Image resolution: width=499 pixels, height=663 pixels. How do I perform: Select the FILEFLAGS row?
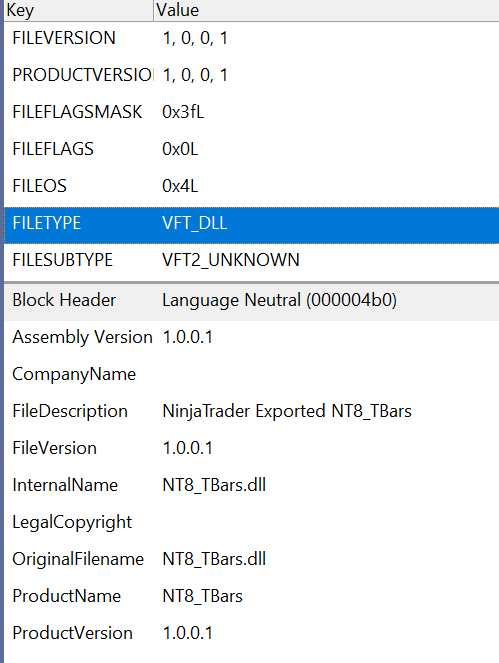pyautogui.click(x=252, y=149)
